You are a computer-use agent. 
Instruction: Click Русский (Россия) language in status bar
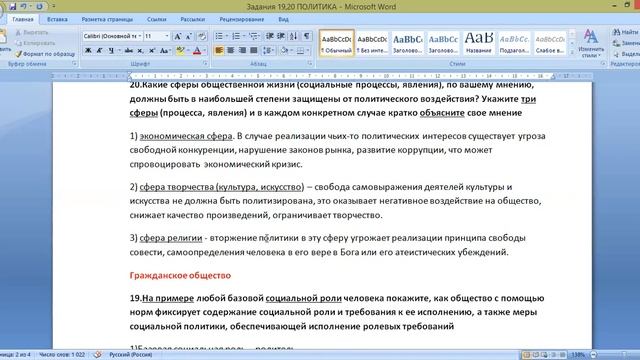[130, 355]
